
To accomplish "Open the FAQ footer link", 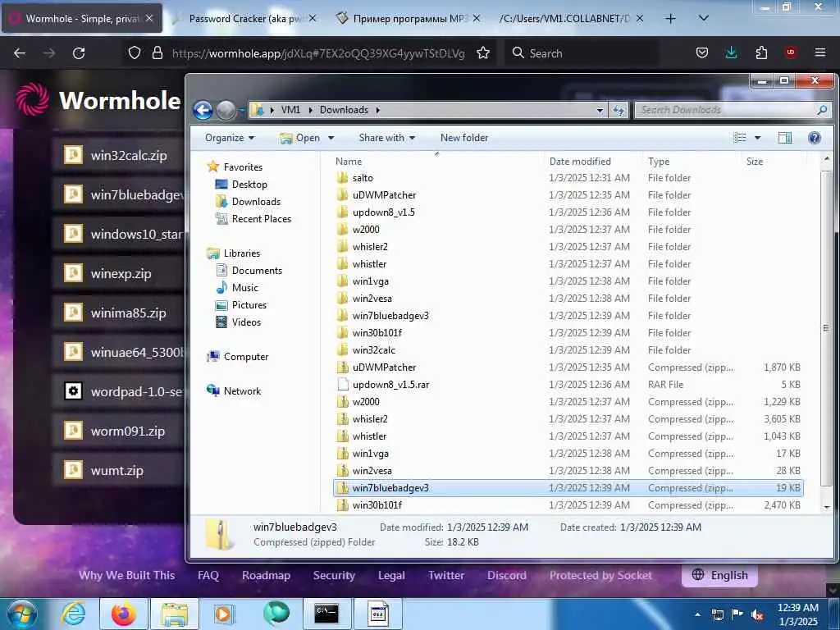I will (x=208, y=575).
